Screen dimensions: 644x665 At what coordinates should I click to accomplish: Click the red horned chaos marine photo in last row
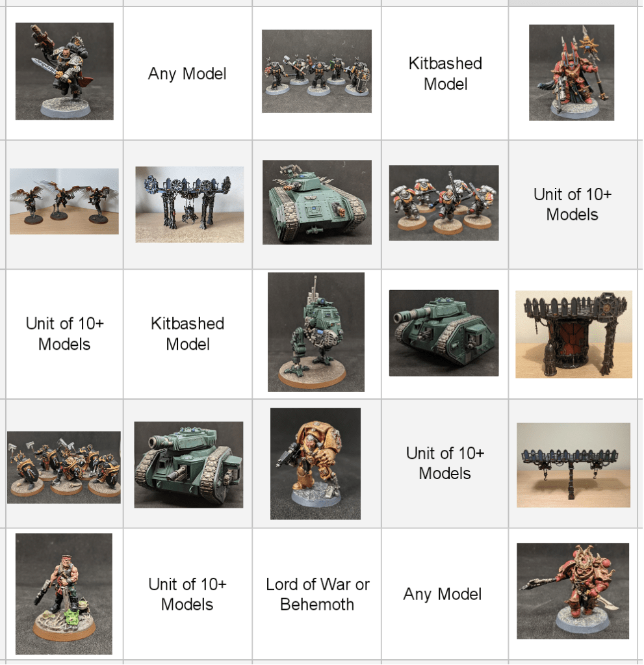(573, 591)
